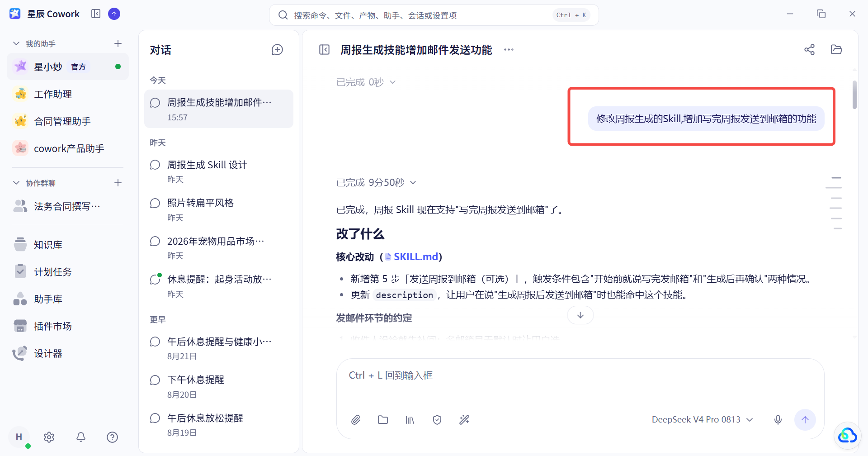868x456 pixels.
Task: Click the shield permission icon in input bar
Action: [437, 420]
